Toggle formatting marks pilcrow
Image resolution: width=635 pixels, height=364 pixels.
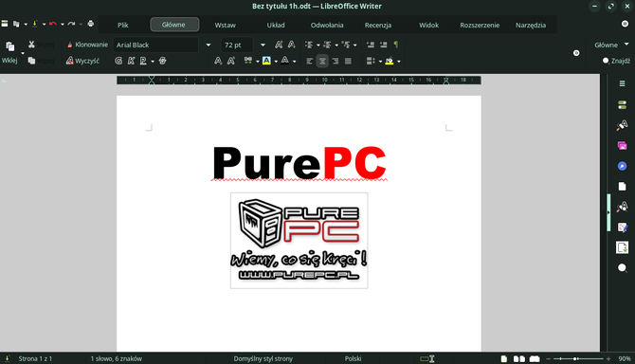click(x=396, y=45)
